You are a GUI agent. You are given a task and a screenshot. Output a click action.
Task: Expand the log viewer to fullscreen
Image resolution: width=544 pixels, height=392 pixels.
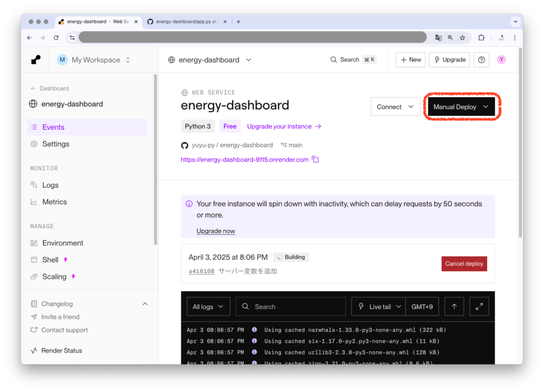(479, 306)
